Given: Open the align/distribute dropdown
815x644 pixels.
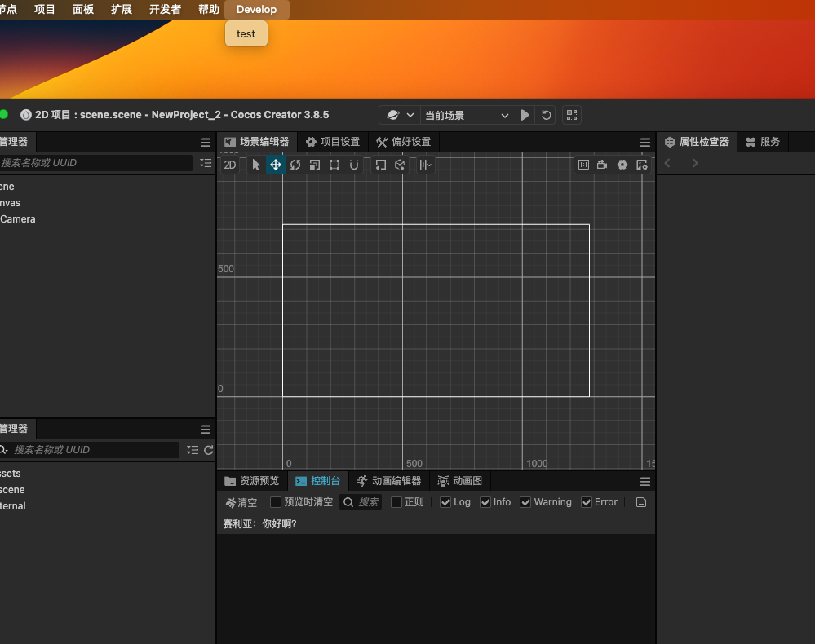Looking at the screenshot, I should (426, 165).
